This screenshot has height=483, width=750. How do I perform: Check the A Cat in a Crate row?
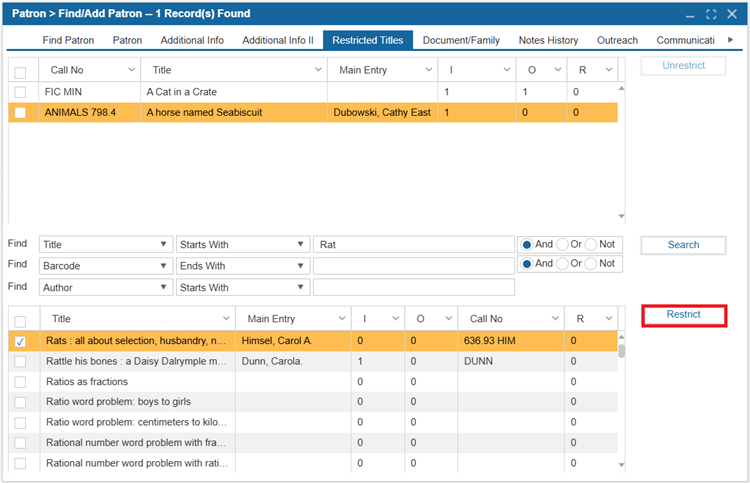[x=20, y=92]
